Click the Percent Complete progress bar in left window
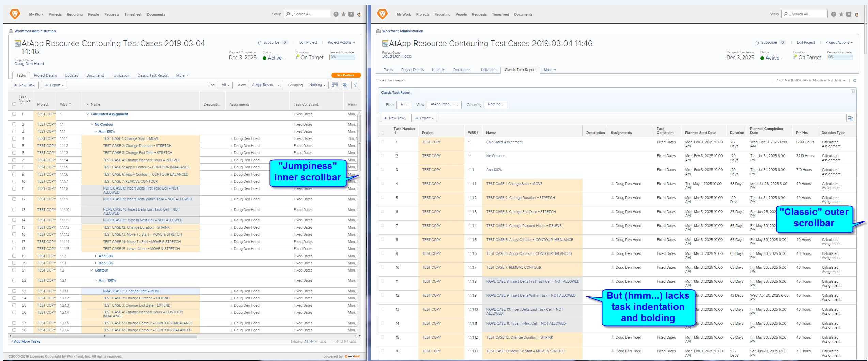This screenshot has height=361, width=868. [342, 57]
